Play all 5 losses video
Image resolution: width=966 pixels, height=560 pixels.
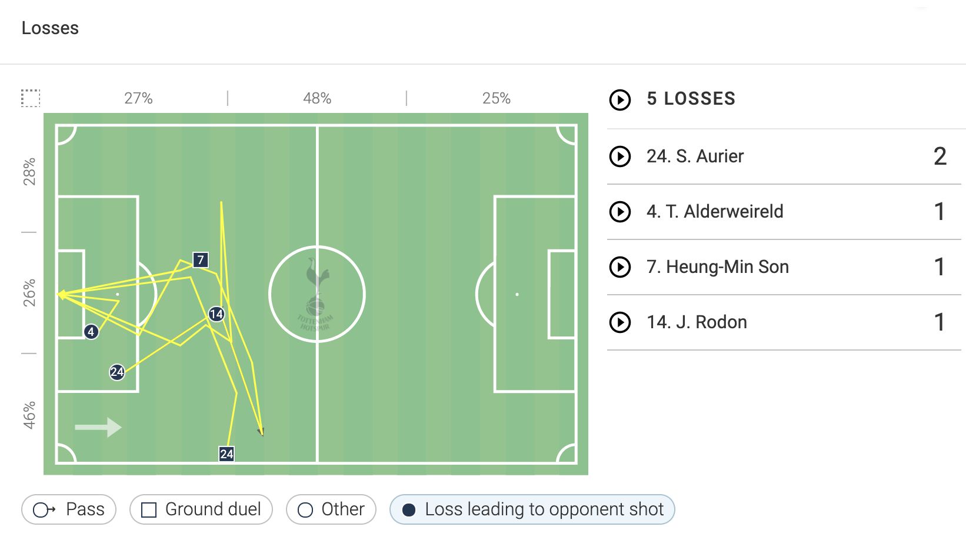click(620, 99)
